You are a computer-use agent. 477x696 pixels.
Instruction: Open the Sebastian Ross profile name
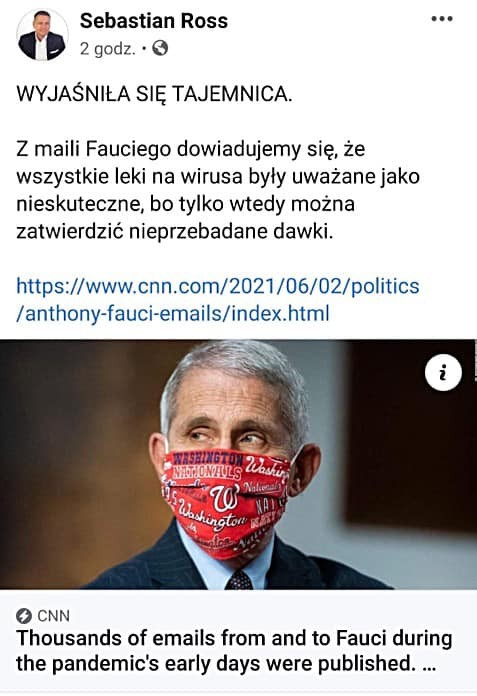(x=154, y=21)
